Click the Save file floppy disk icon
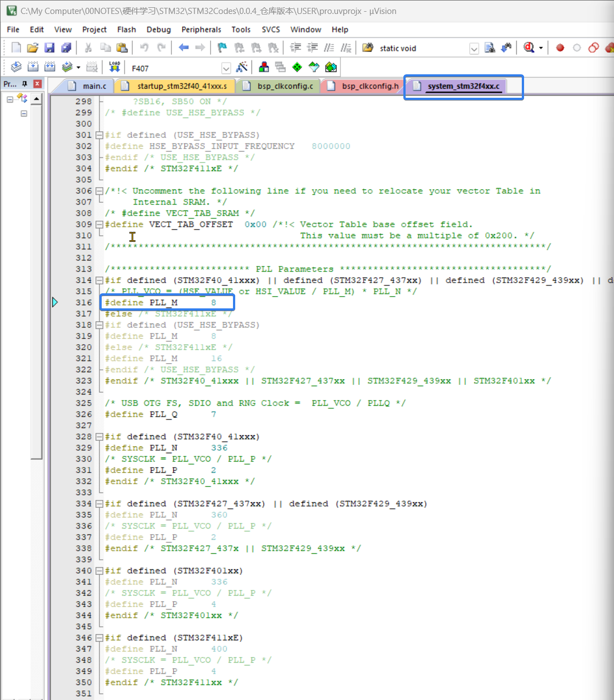This screenshot has height=700, width=614. [50, 48]
